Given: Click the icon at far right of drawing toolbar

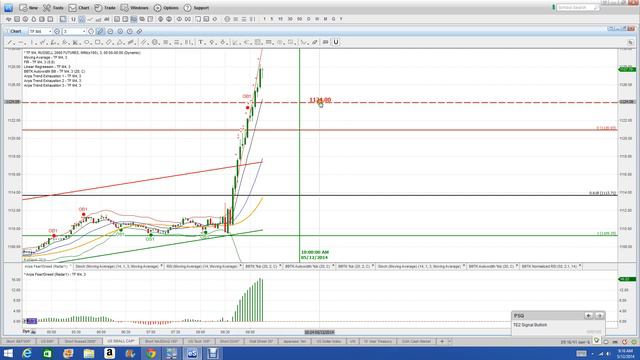Looking at the screenshot, I should [630, 42].
